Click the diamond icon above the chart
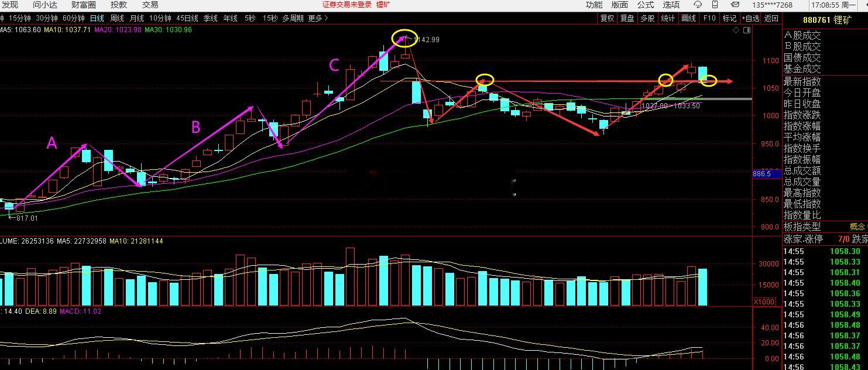Viewport: 868px width, 370px height. [x=736, y=30]
